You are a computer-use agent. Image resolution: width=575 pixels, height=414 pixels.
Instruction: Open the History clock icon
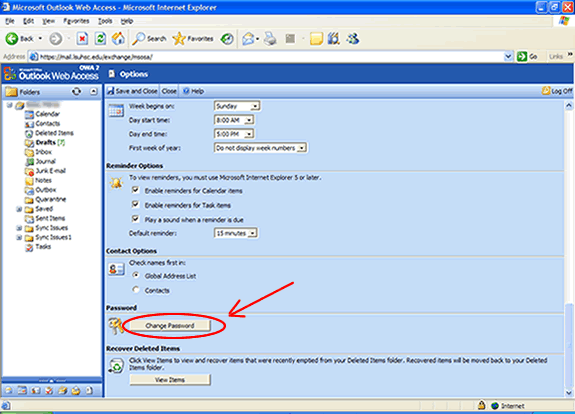click(x=227, y=39)
